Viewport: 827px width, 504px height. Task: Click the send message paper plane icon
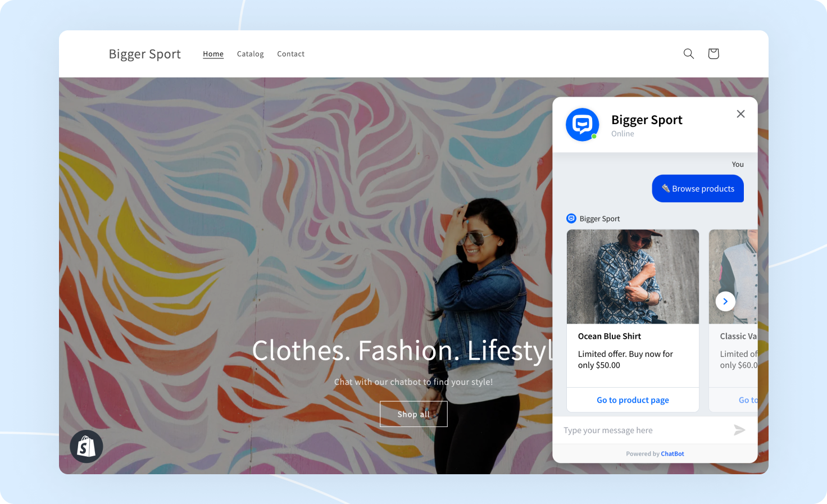point(739,430)
